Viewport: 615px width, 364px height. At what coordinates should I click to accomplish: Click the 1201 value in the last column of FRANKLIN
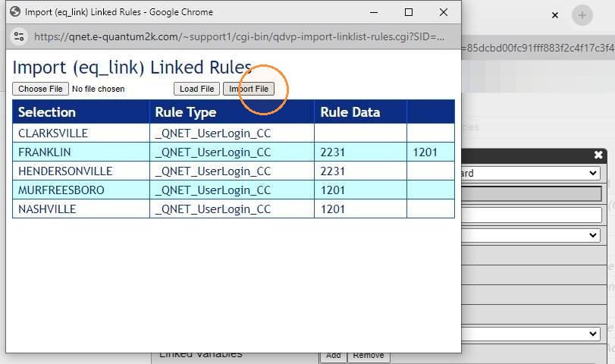(425, 152)
